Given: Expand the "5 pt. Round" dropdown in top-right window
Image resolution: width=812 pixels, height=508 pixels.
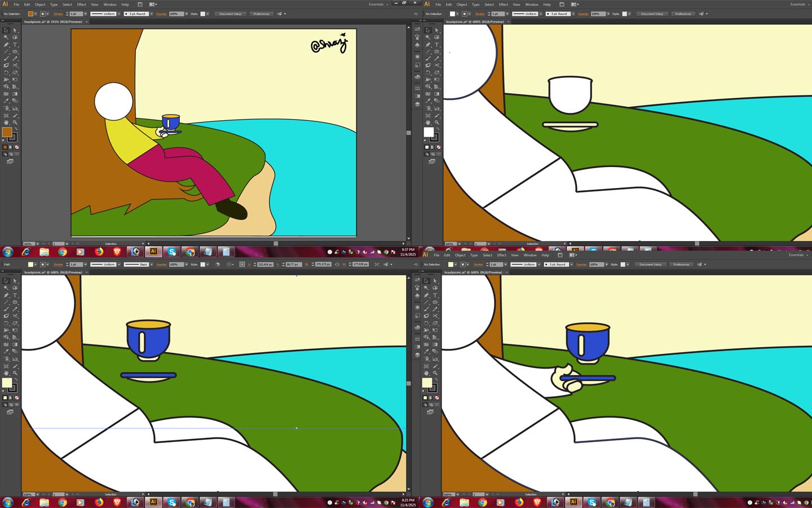Looking at the screenshot, I should 573,14.
